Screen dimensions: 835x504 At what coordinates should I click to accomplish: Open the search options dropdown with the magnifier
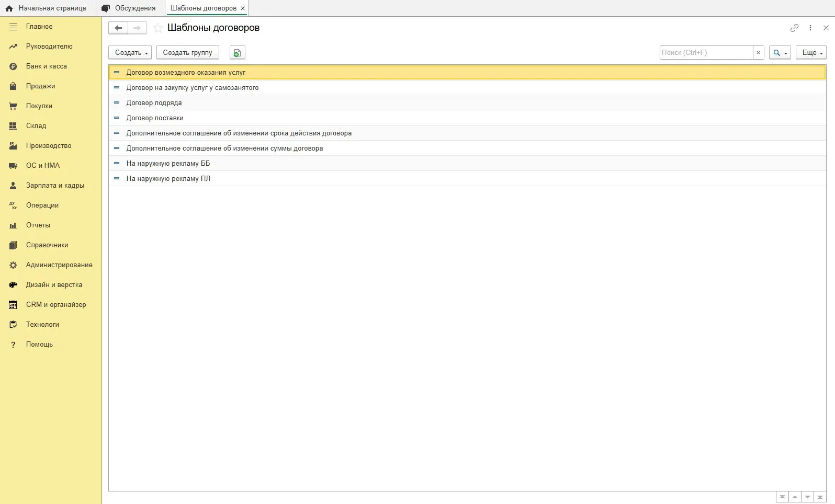tap(780, 53)
